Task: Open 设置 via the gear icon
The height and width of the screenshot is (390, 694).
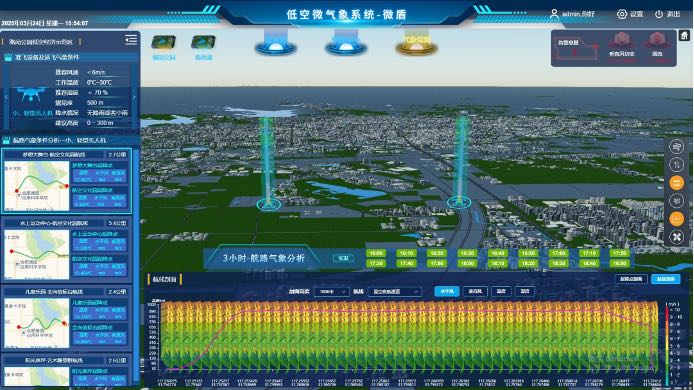Action: click(622, 14)
